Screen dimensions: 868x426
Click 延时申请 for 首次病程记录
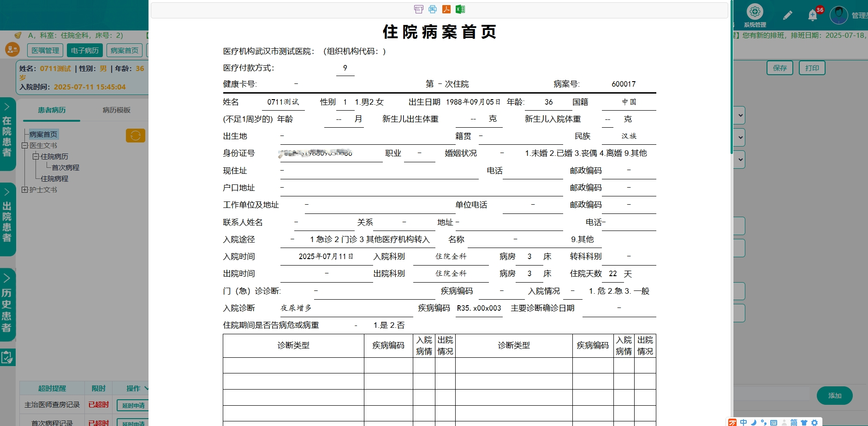tap(133, 423)
